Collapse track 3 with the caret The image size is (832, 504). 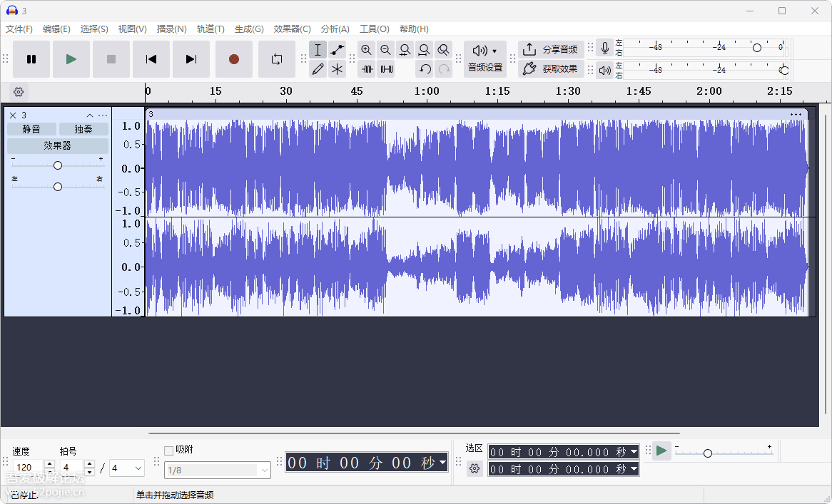pos(90,115)
